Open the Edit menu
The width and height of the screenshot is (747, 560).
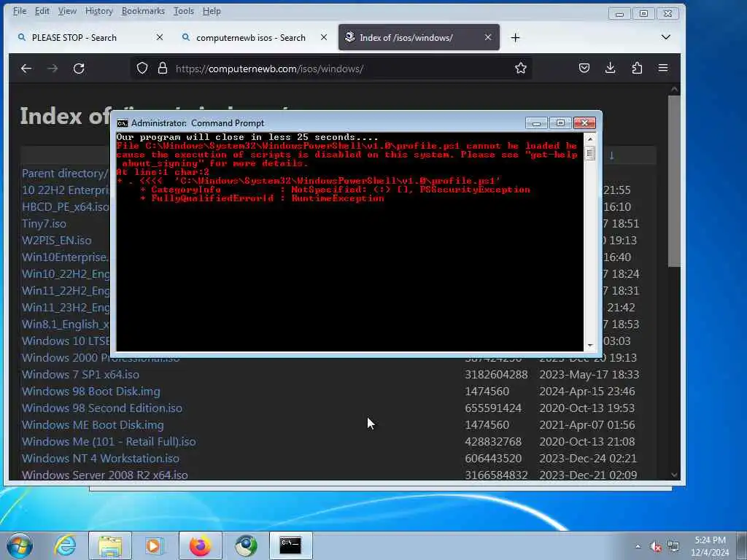pos(42,11)
